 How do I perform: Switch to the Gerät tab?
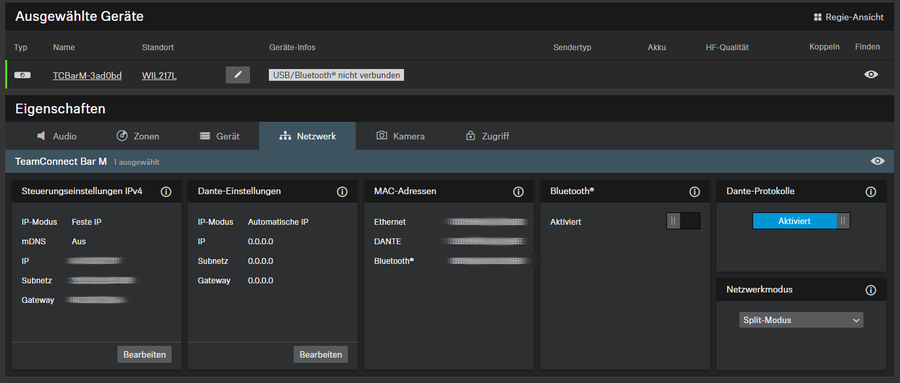(219, 136)
